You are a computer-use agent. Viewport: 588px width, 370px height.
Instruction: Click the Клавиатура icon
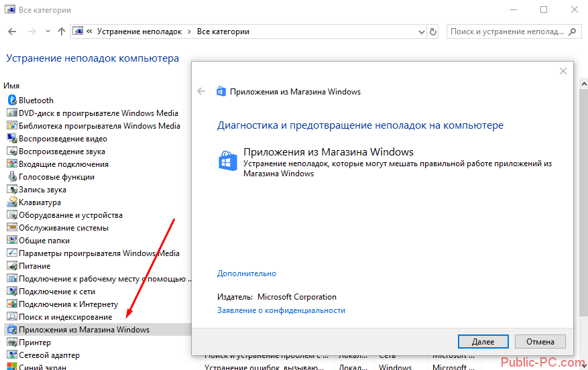point(12,202)
